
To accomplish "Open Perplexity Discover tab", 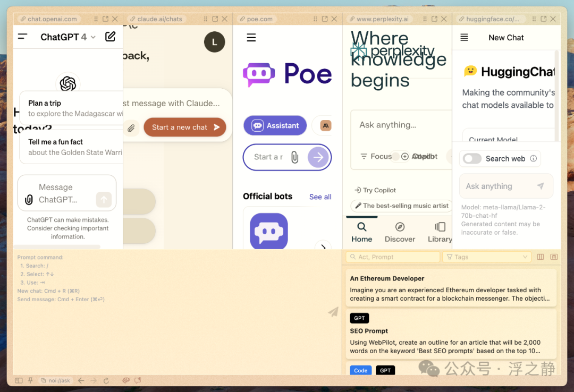I will pyautogui.click(x=400, y=233).
